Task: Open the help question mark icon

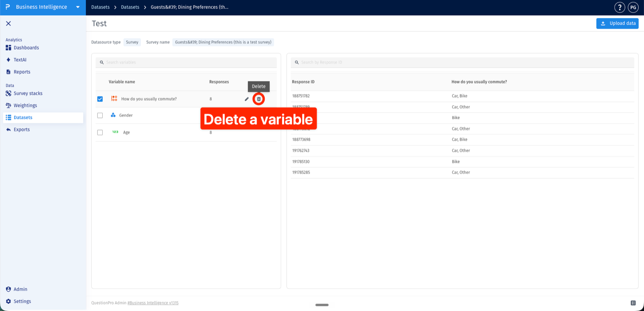Action: click(620, 7)
